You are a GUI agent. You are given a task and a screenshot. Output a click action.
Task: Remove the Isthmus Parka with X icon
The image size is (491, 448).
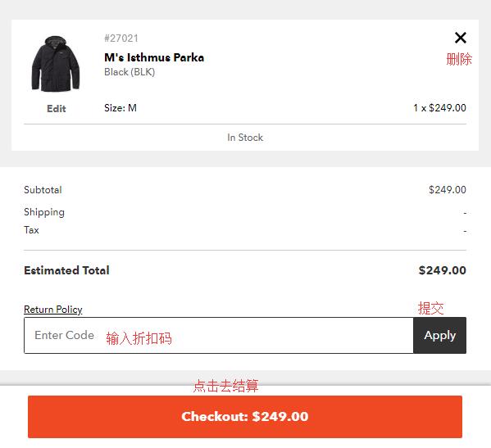click(461, 38)
